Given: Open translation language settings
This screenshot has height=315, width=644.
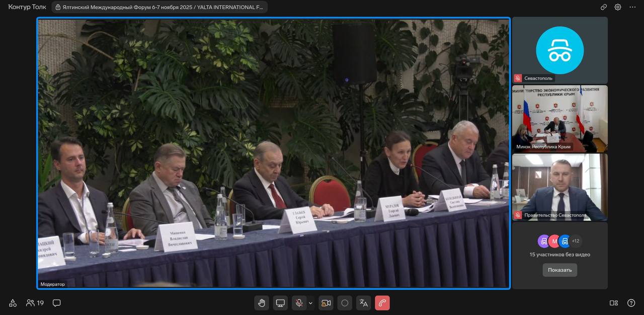Looking at the screenshot, I should [363, 303].
